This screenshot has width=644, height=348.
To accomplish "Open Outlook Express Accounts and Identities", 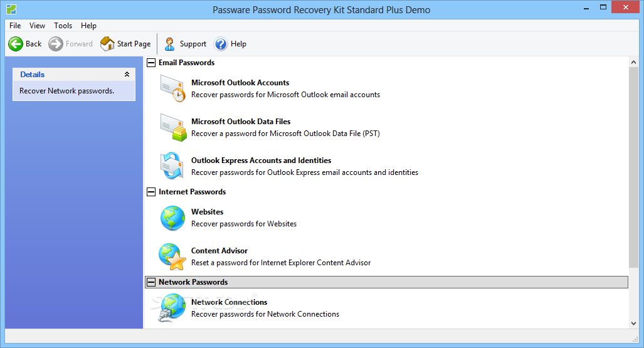I will tap(261, 161).
